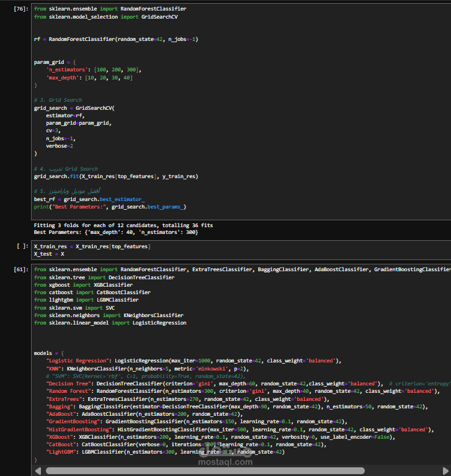This screenshot has height=476, width=451.
Task: Click the "AdaBoost" dictionary entry
Action: point(145,414)
